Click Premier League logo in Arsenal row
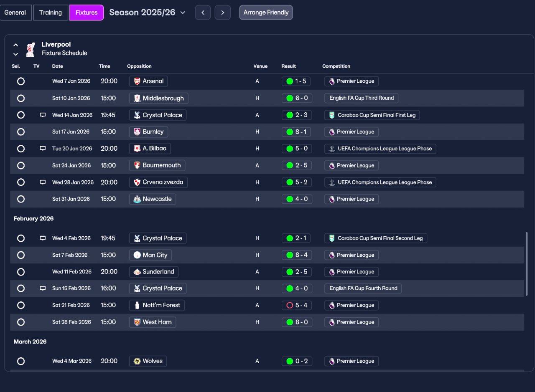 click(x=332, y=81)
